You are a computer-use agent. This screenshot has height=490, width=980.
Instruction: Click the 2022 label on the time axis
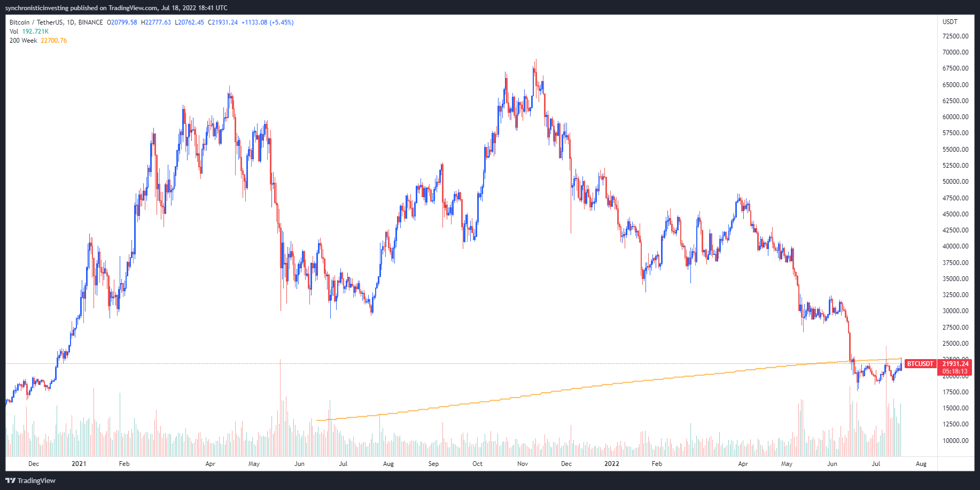pos(611,464)
